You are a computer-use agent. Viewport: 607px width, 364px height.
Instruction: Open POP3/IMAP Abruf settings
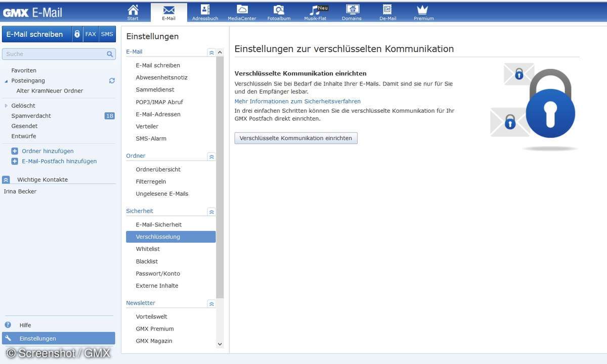tap(159, 102)
